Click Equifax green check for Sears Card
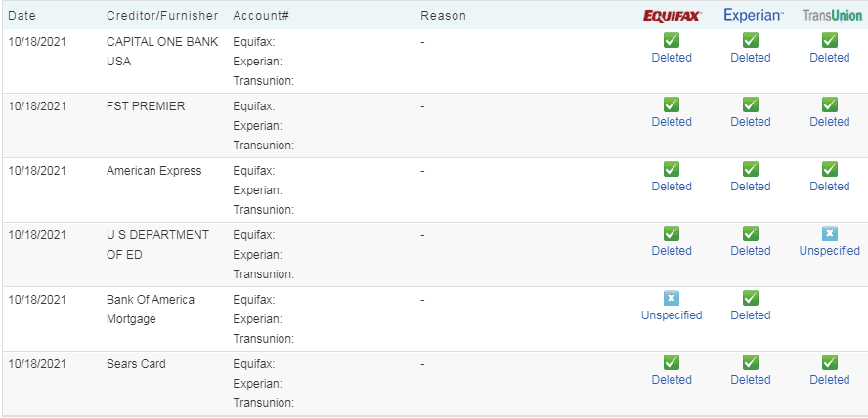The width and height of the screenshot is (868, 418). (672, 362)
